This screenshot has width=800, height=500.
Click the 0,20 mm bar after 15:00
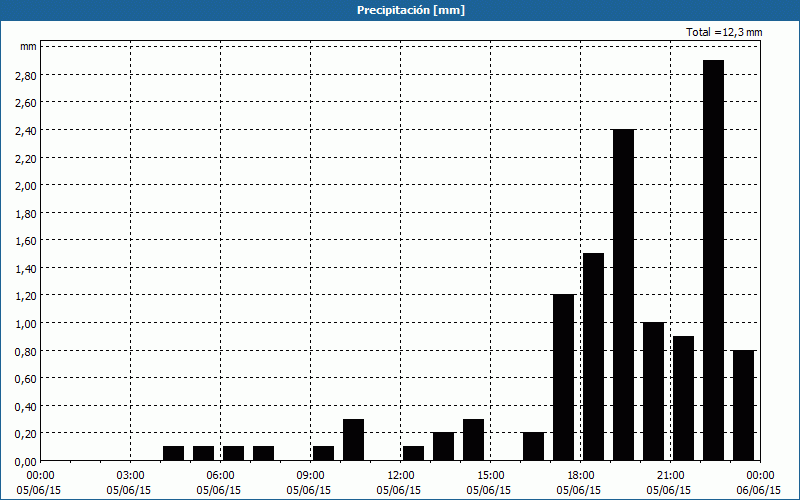pyautogui.click(x=534, y=446)
